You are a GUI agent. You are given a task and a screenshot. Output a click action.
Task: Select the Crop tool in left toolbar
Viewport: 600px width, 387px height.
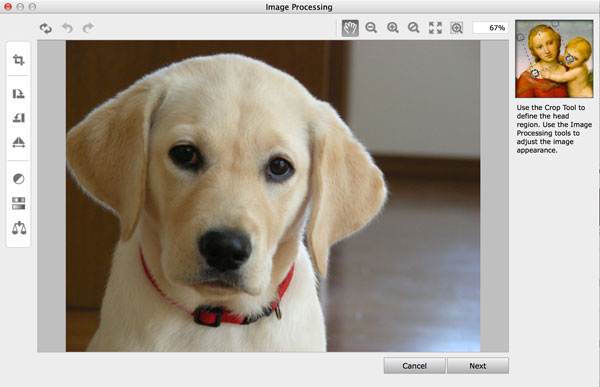(18, 60)
